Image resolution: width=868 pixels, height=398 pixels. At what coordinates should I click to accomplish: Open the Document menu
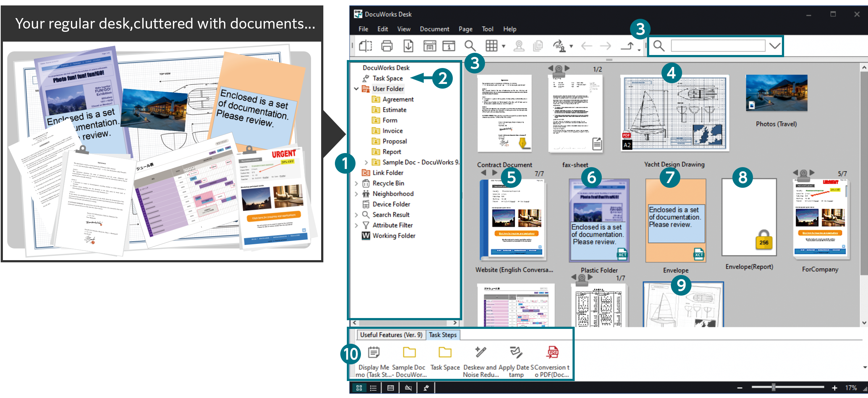pos(434,29)
